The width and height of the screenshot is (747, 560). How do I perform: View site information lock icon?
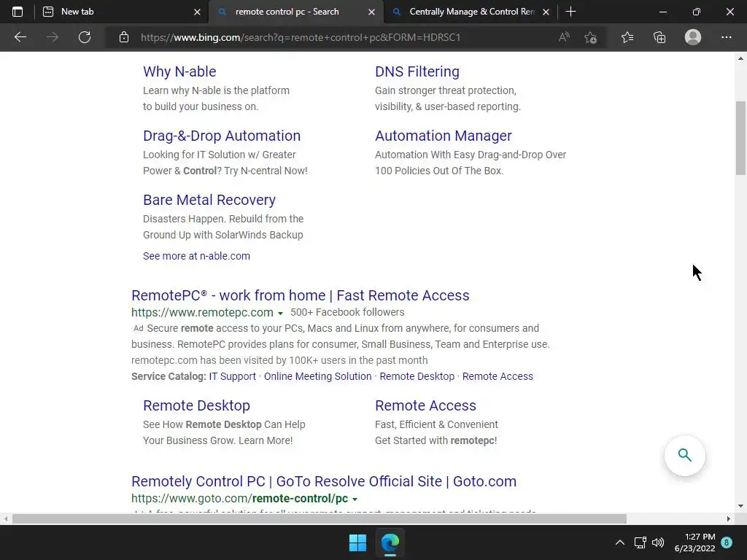124,37
